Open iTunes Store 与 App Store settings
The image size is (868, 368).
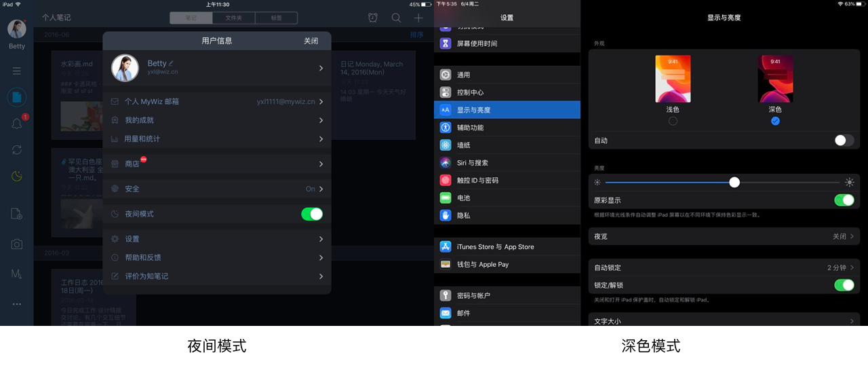coord(507,247)
